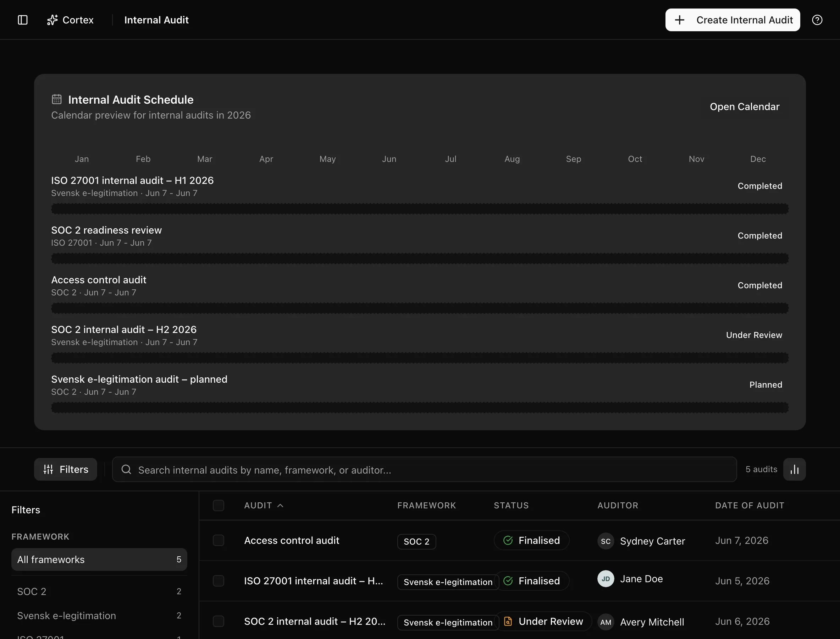Open the bar chart view icon

pyautogui.click(x=794, y=469)
